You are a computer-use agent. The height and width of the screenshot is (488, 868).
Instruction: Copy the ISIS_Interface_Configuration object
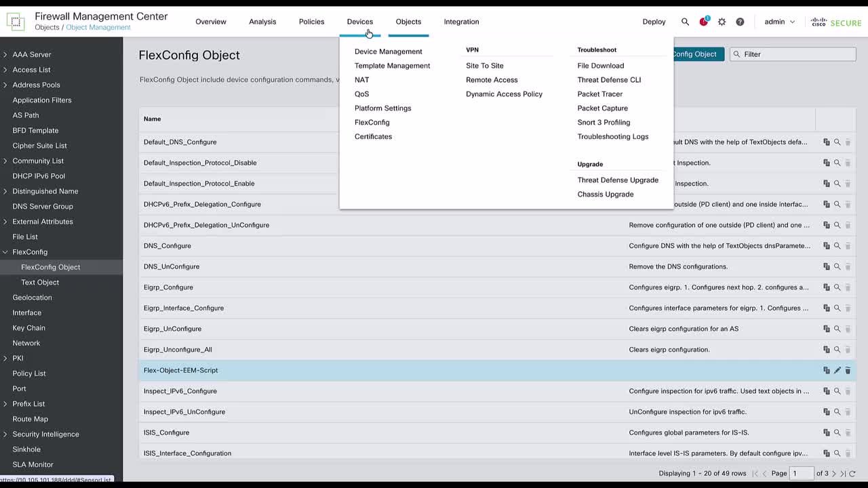[x=827, y=453]
